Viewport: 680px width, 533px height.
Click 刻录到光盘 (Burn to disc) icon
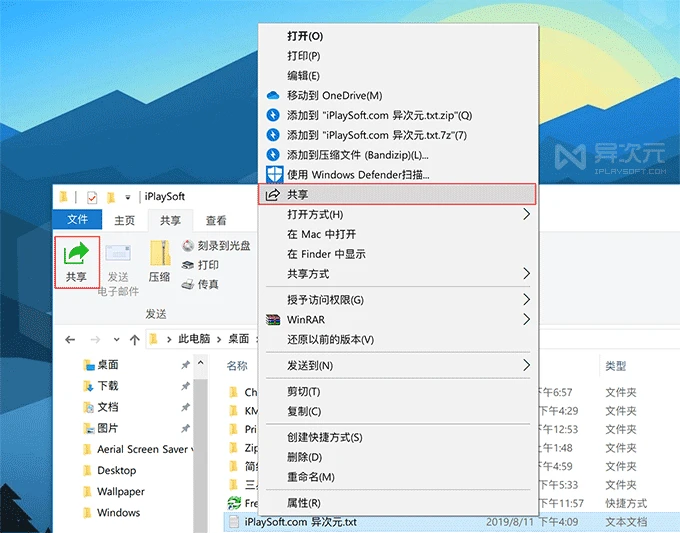189,246
